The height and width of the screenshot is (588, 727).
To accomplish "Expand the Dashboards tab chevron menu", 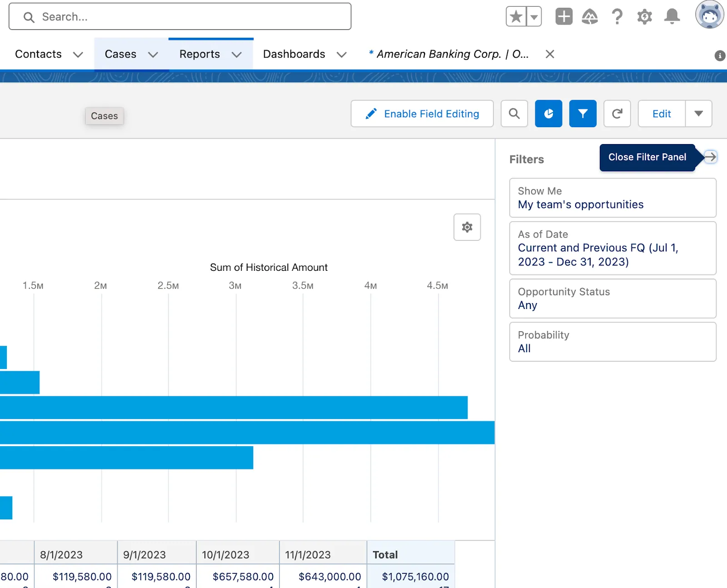I will [x=342, y=55].
